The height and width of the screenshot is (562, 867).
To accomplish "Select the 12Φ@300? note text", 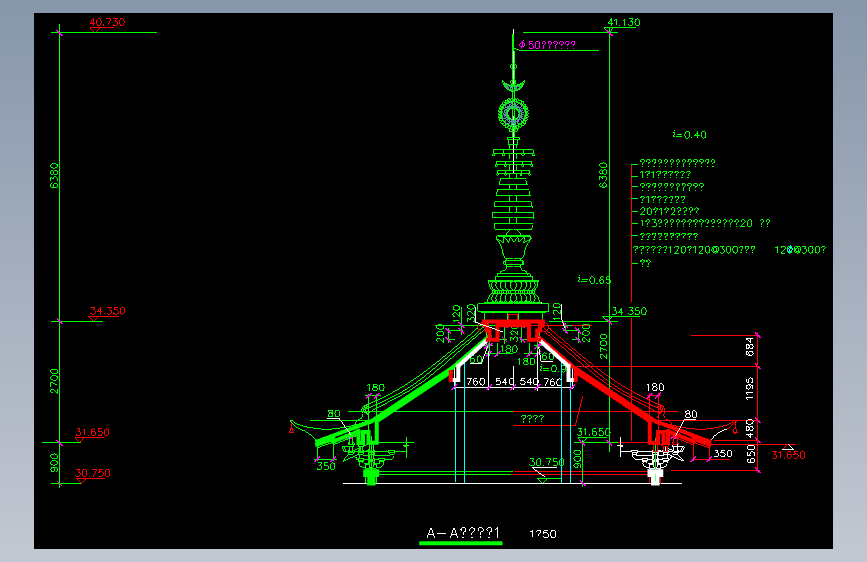I will point(800,250).
